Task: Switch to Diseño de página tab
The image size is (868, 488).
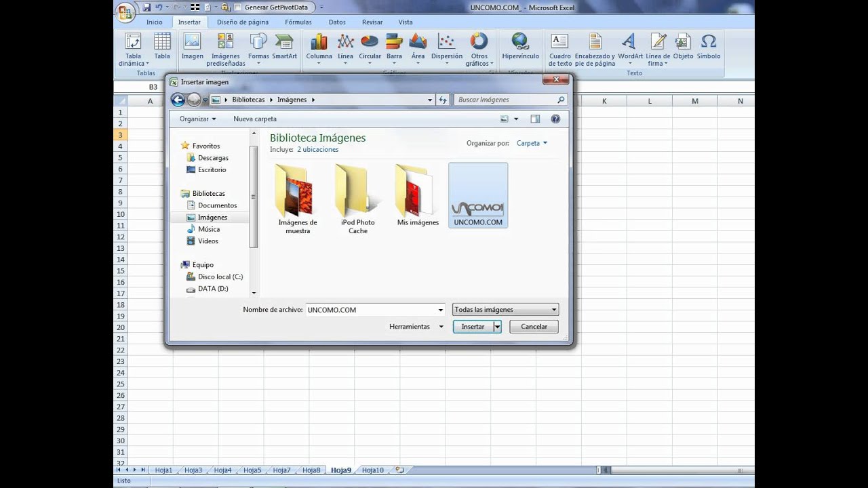Action: pos(243,22)
